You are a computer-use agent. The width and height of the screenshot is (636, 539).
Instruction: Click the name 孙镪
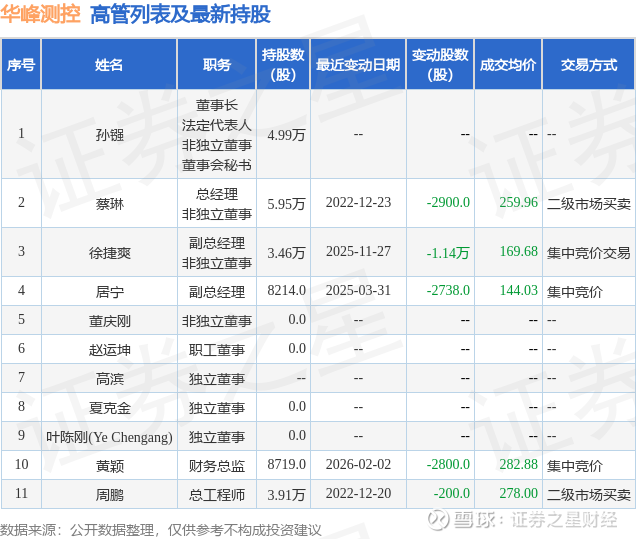[x=110, y=135]
